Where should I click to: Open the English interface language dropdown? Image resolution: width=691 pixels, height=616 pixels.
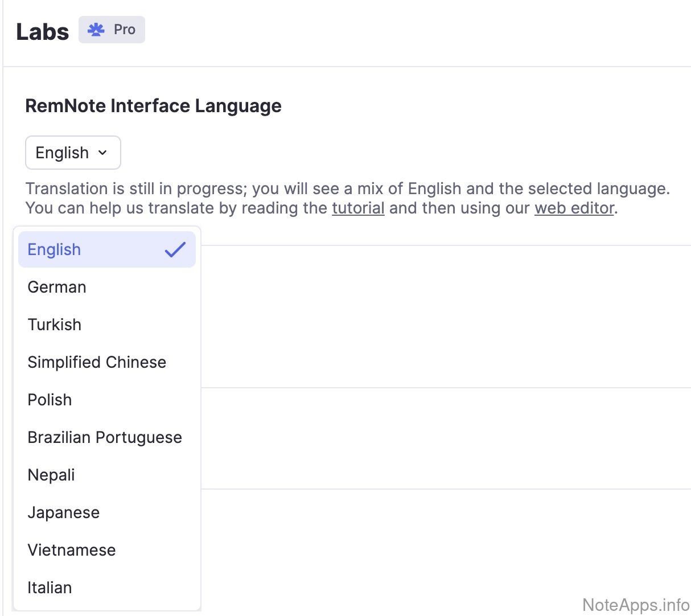click(73, 153)
